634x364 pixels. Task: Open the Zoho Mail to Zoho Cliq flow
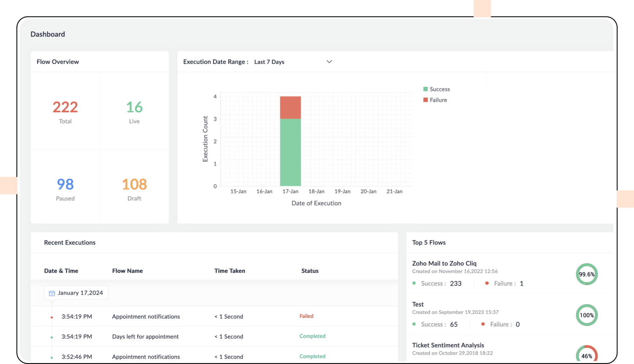[x=444, y=263]
